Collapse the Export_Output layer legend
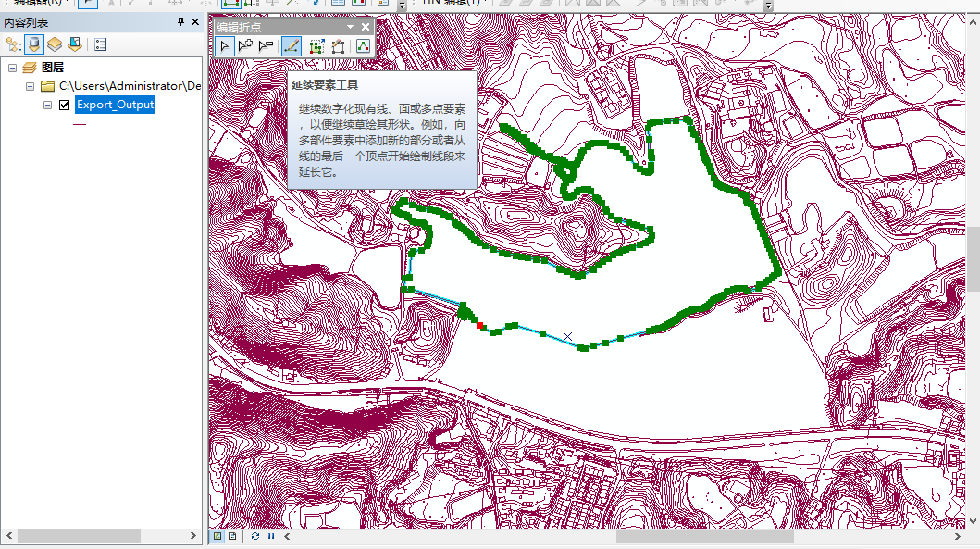 point(48,105)
